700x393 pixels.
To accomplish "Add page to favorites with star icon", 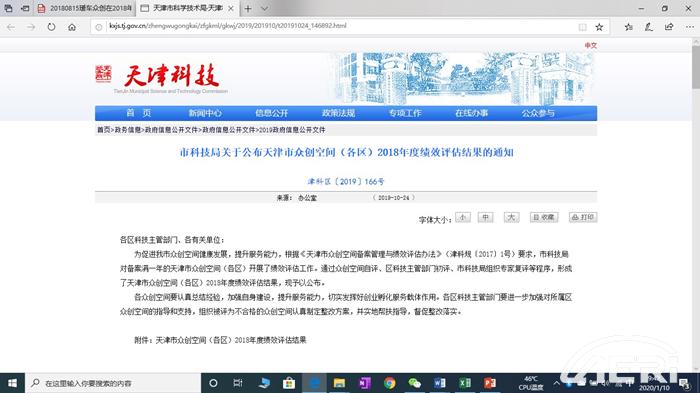I will [x=599, y=27].
